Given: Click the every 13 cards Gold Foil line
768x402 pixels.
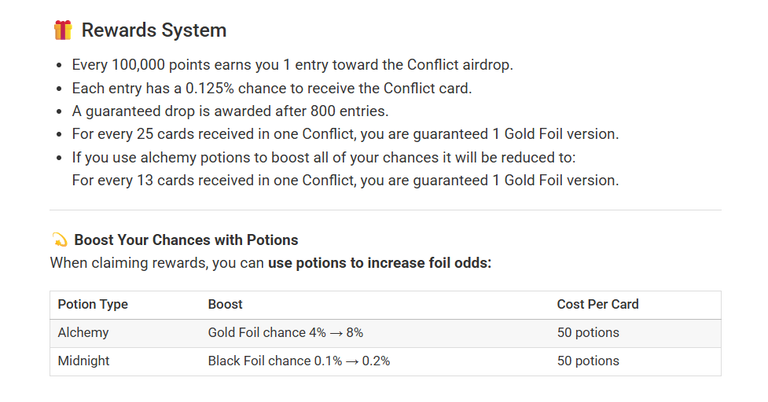Looking at the screenshot, I should tap(345, 181).
